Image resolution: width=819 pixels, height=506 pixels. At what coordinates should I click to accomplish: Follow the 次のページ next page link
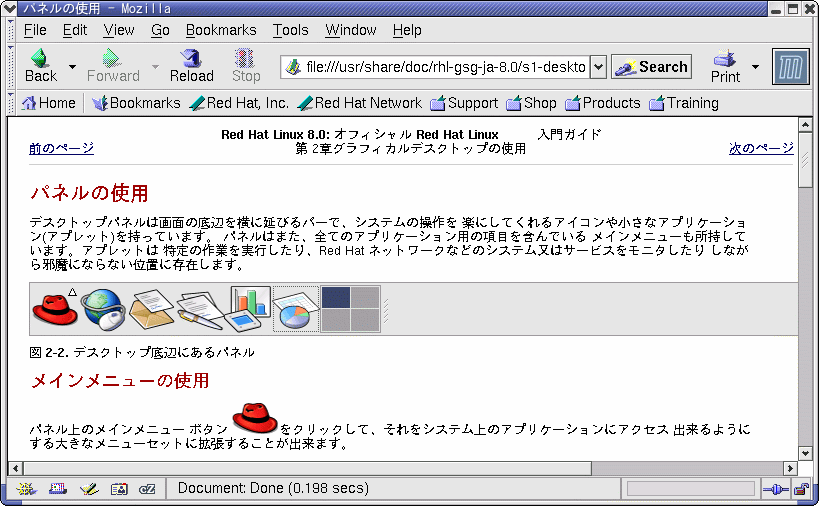761,148
